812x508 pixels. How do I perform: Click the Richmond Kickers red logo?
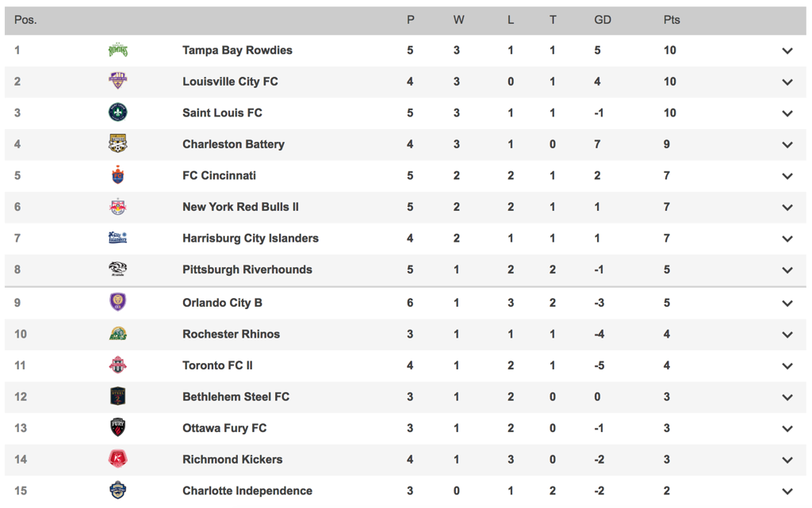tap(117, 459)
